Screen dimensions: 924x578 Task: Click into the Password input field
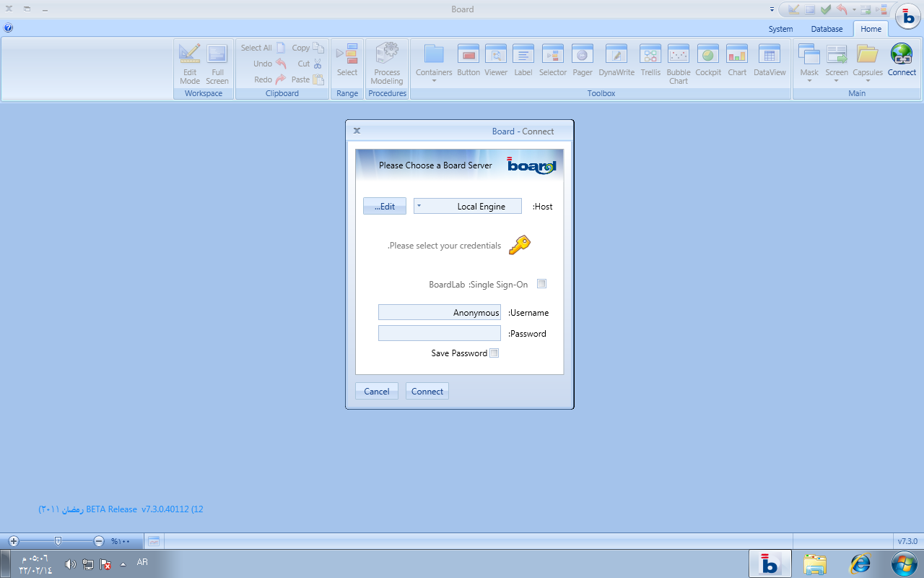tap(439, 333)
